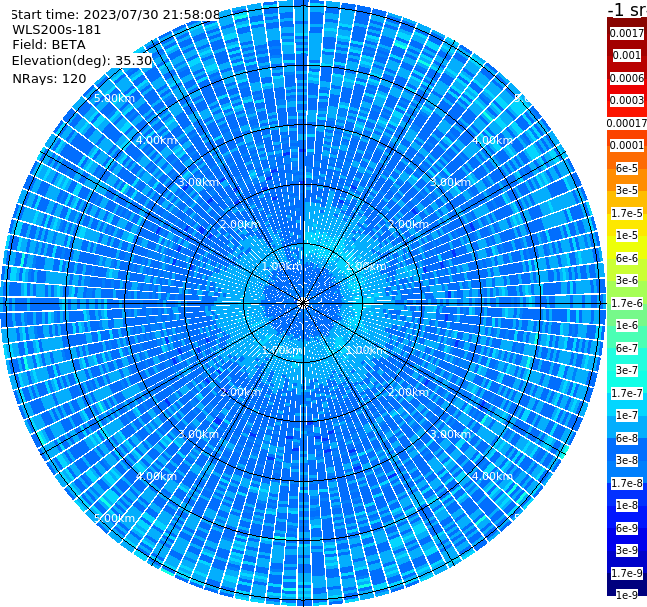Click the 1.7e-9 colorbar tick label

tap(627, 573)
